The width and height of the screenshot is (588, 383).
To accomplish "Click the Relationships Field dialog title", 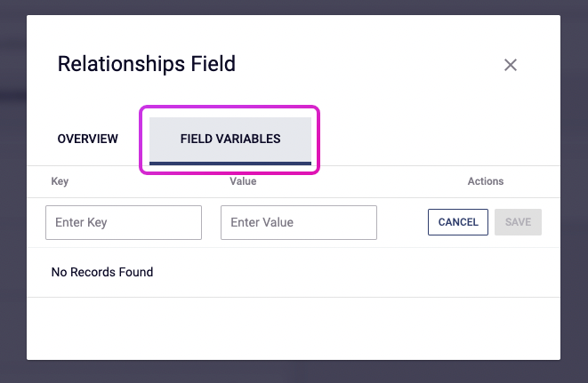I will click(x=147, y=64).
